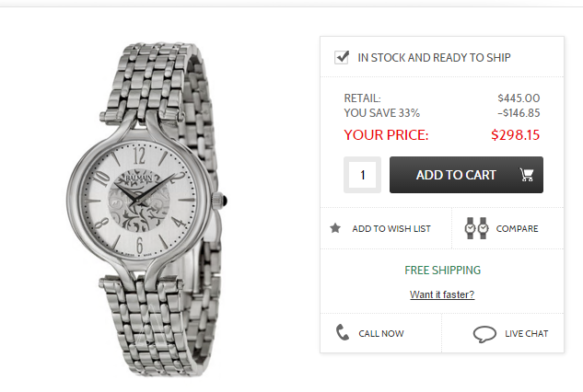Viewport: 583px width, 392px height.
Task: Click the -$146.85 savings amount
Action: [518, 113]
